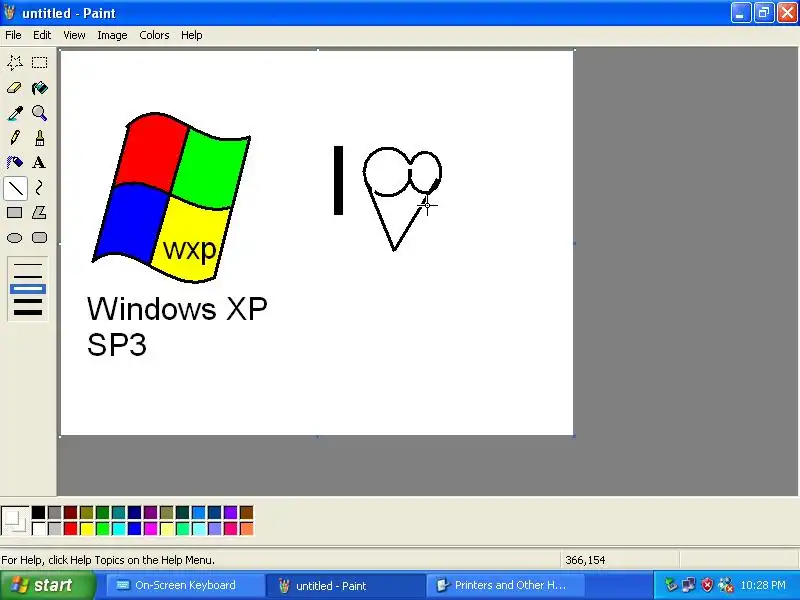
Task: Select the lime green swatch
Action: point(103,529)
